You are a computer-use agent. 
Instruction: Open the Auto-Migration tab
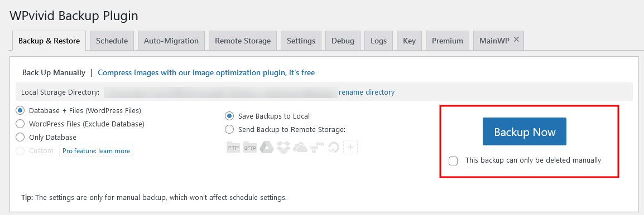(x=171, y=41)
